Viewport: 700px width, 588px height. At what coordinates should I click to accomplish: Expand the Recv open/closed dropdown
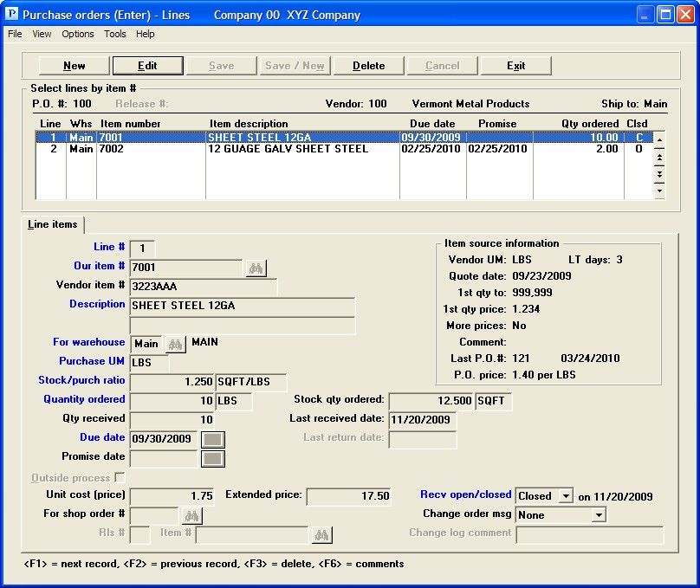click(x=565, y=496)
